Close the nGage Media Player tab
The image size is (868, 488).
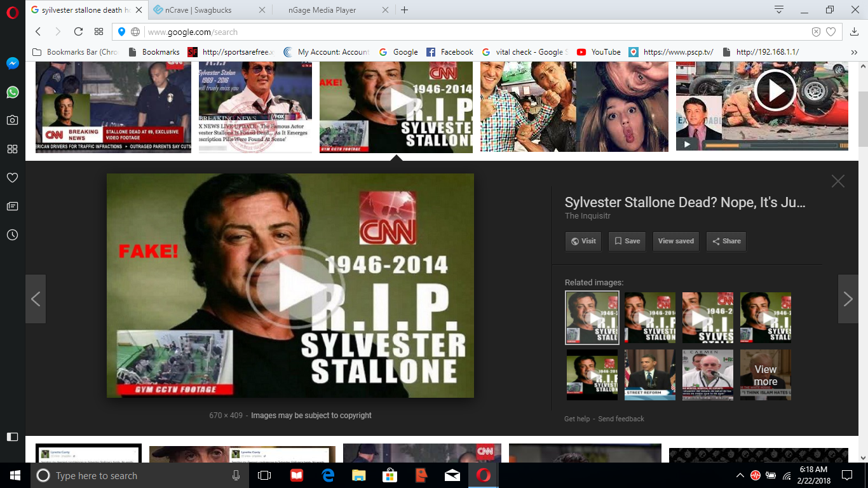(384, 10)
